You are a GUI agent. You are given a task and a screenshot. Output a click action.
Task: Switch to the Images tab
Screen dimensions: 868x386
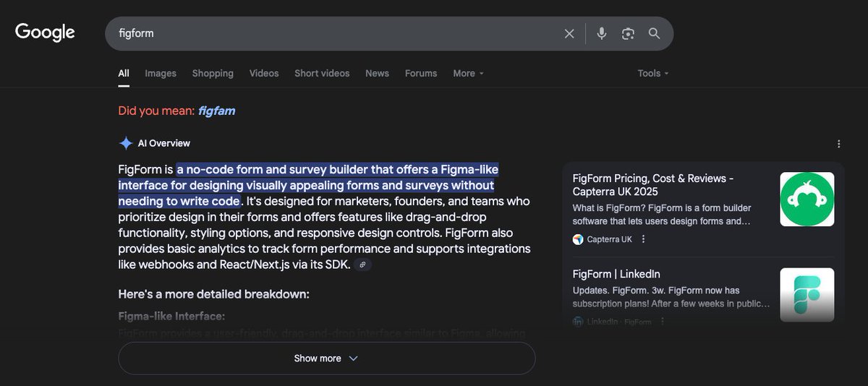click(161, 73)
